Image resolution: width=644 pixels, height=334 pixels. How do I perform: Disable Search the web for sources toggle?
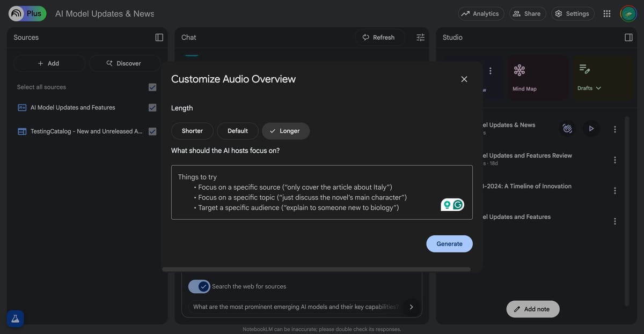(x=199, y=286)
